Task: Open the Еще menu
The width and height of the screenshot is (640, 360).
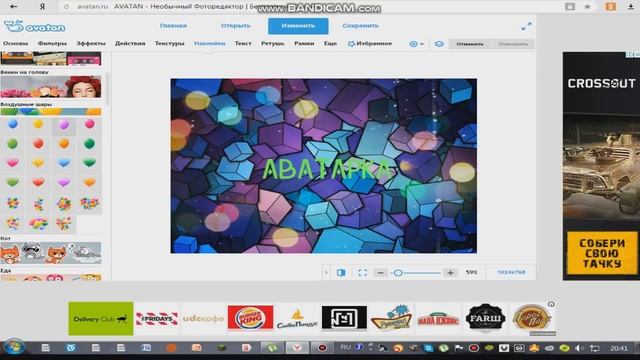Action: click(x=330, y=43)
